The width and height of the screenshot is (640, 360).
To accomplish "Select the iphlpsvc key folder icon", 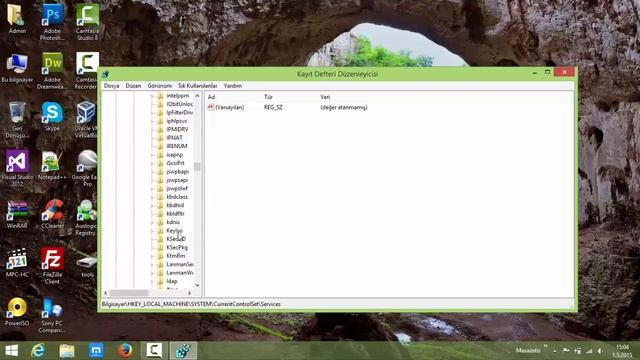I will coord(160,121).
